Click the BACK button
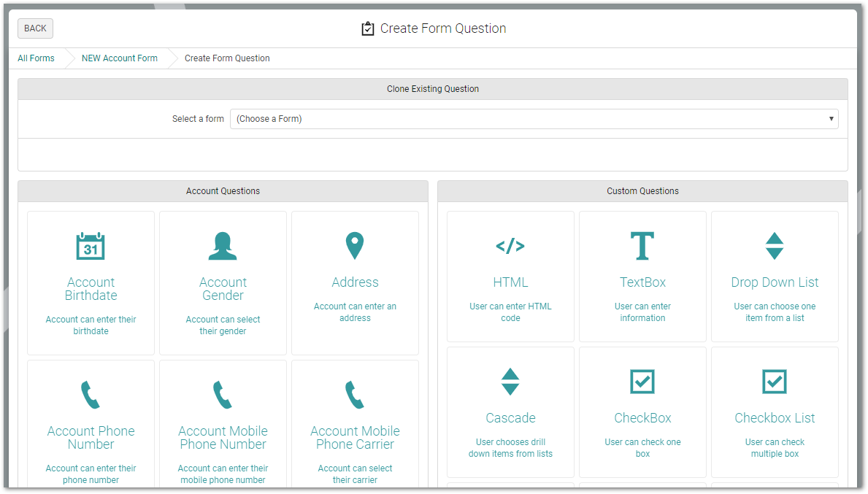This screenshot has height=494, width=868. tap(36, 28)
